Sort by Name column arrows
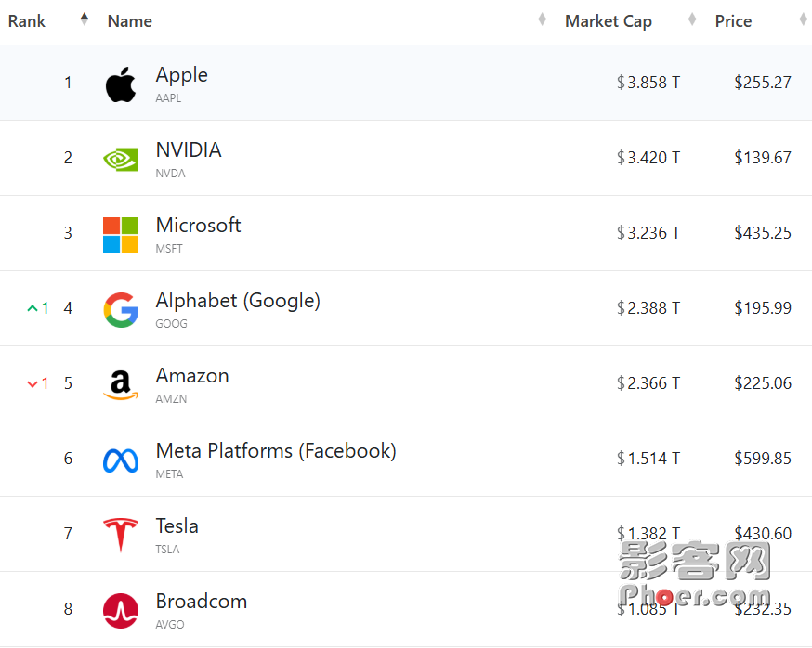 (x=543, y=19)
